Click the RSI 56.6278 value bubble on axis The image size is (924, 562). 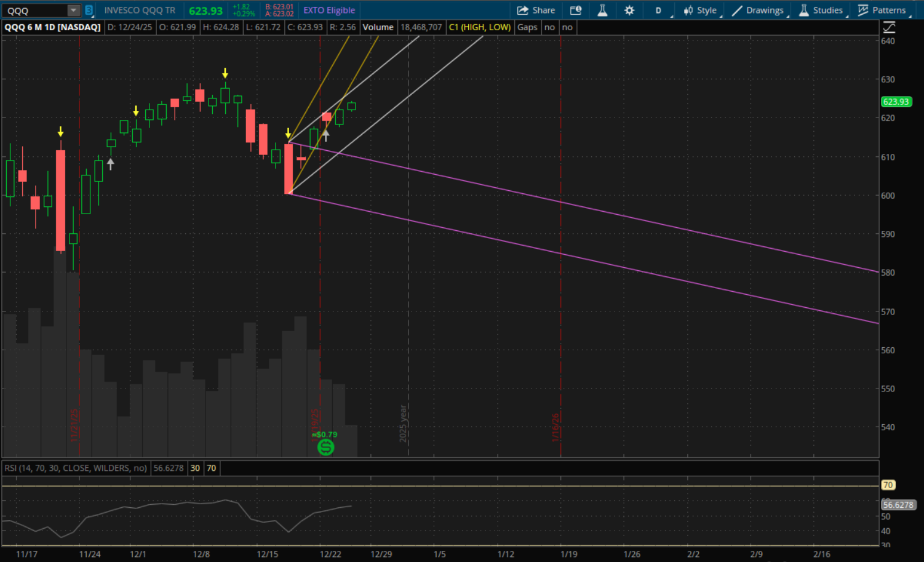pyautogui.click(x=898, y=505)
